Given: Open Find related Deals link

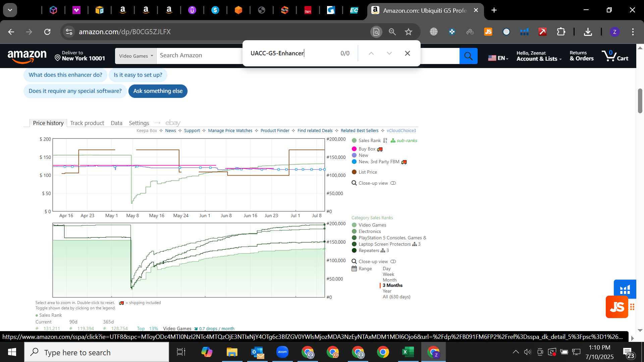Looking at the screenshot, I should [315, 131].
